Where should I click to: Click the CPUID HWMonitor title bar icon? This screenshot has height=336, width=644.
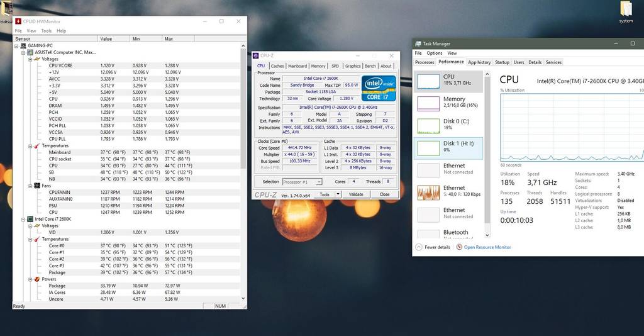click(x=18, y=21)
